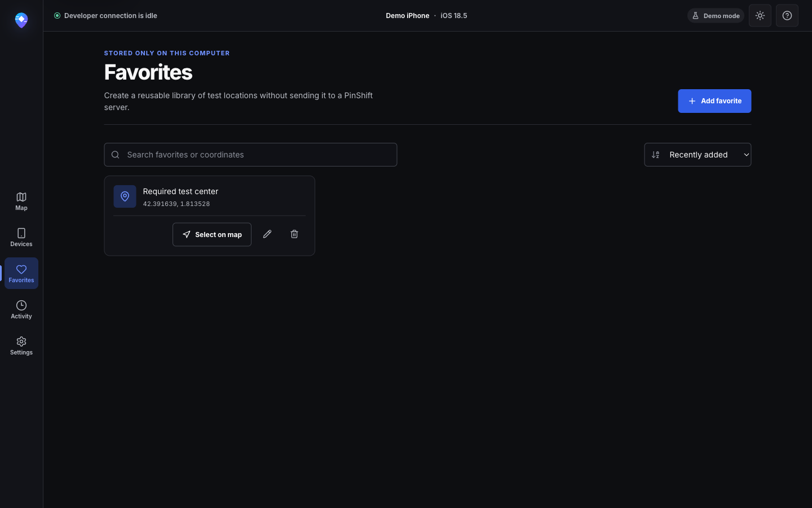Viewport: 812px width, 508px height.
Task: Click the PinShift logo icon
Action: coord(21,20)
